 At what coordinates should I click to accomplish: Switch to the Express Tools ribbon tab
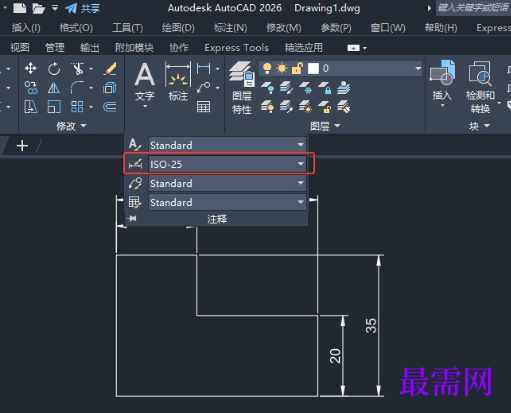point(236,48)
